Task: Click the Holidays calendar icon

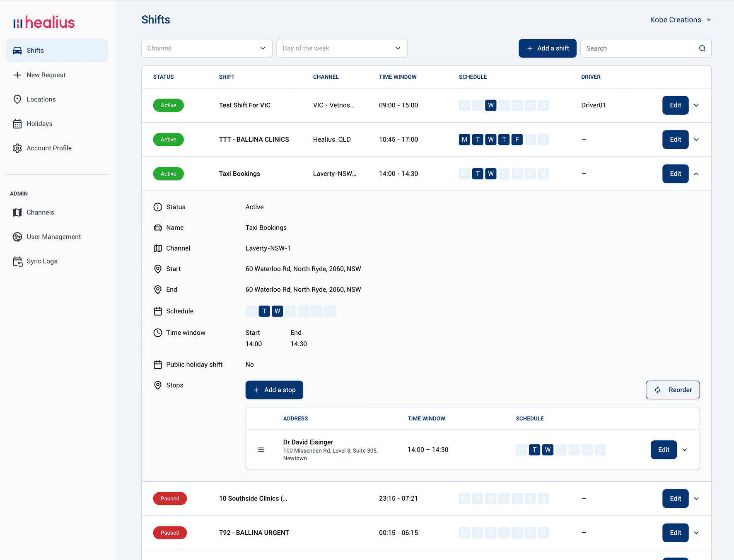Action: point(17,124)
